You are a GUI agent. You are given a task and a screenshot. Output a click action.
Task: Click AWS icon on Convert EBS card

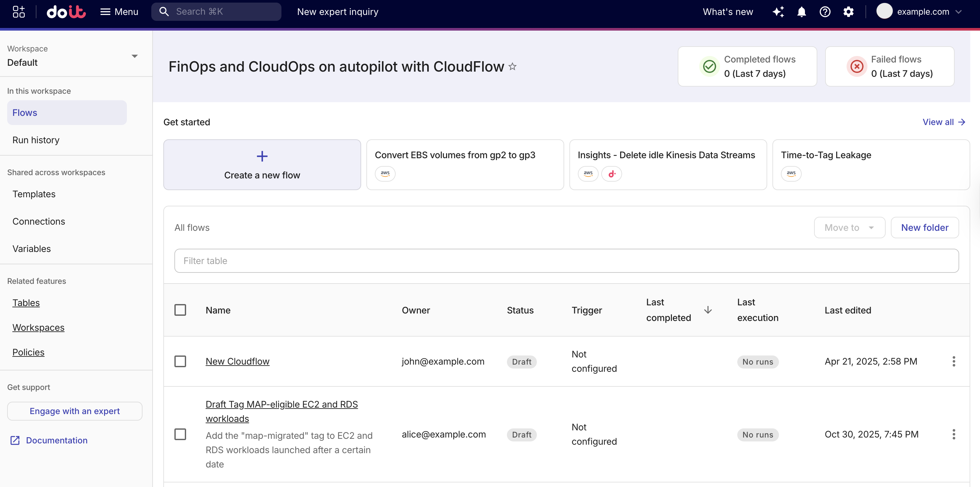tap(385, 174)
